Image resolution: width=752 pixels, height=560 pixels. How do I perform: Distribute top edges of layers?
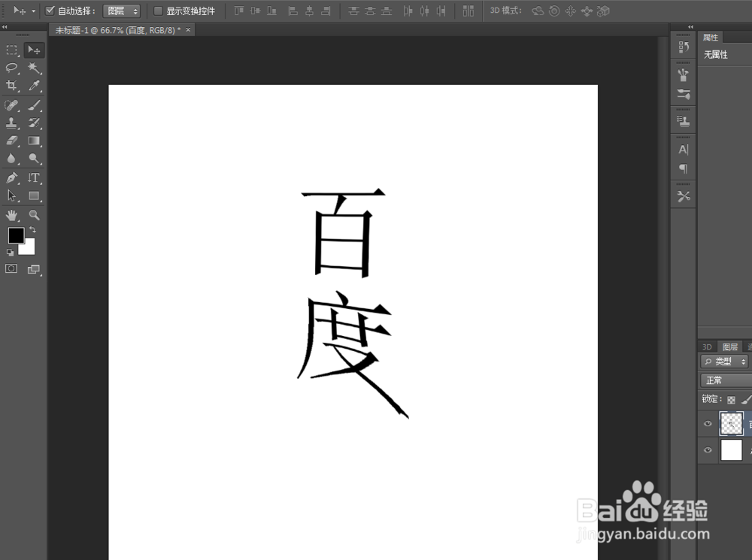[x=353, y=11]
